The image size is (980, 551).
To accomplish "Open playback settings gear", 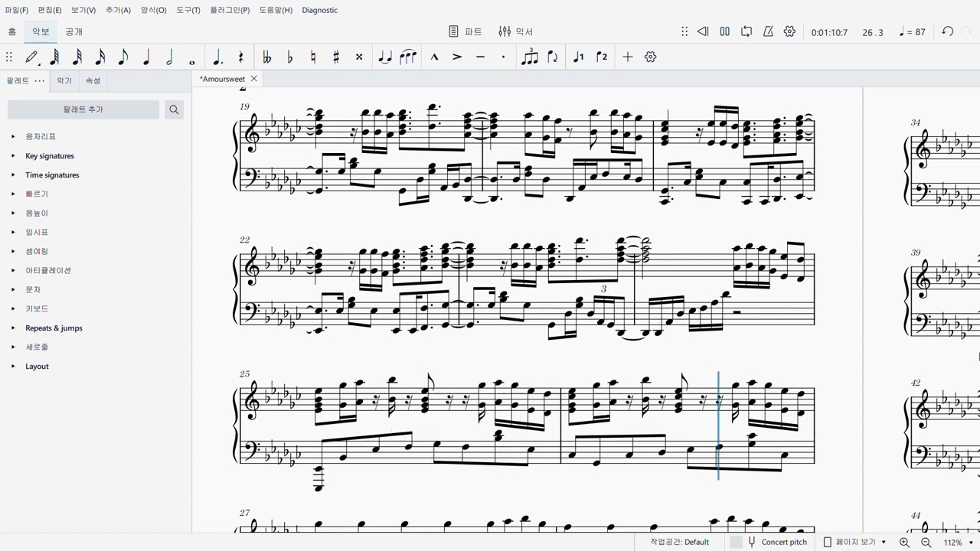I will [789, 31].
